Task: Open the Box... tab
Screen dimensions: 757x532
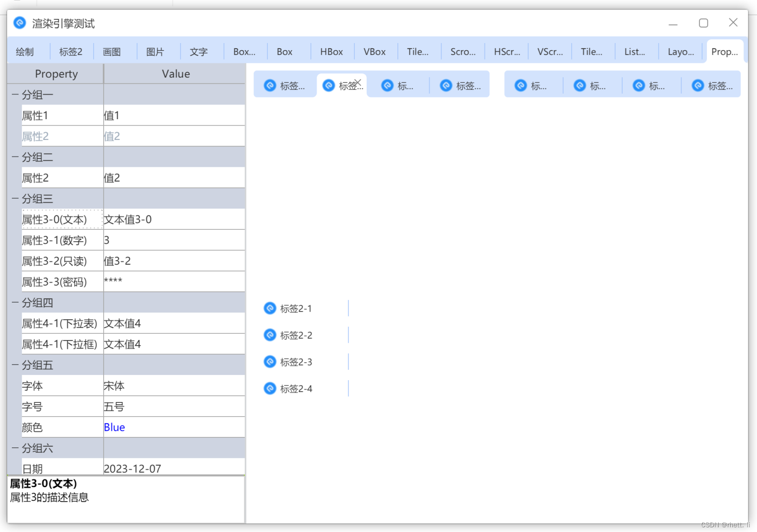Action: (245, 52)
